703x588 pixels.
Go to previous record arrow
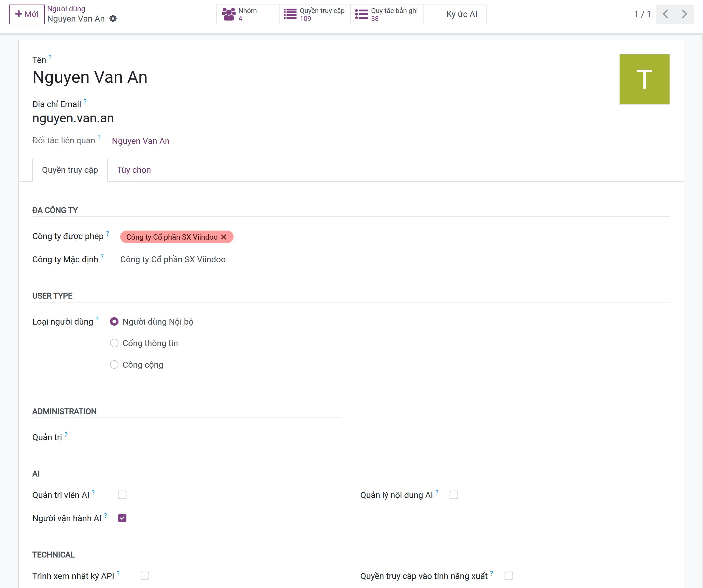(x=665, y=14)
